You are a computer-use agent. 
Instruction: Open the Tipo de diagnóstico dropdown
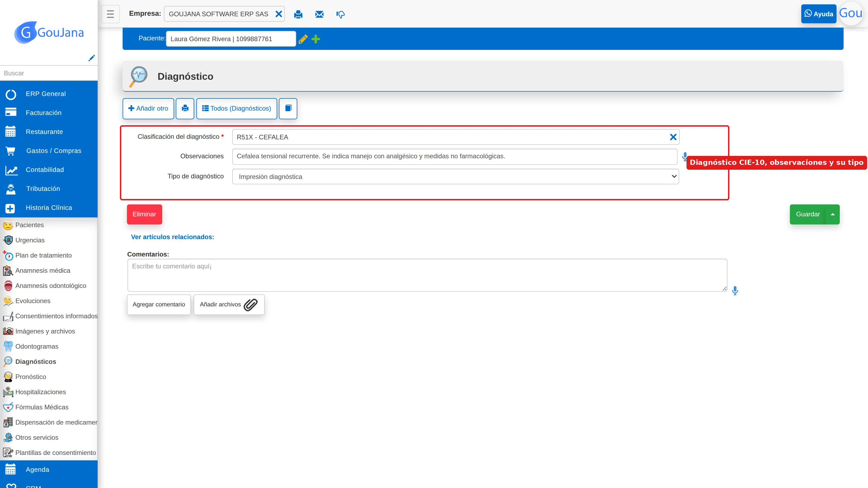pyautogui.click(x=455, y=176)
